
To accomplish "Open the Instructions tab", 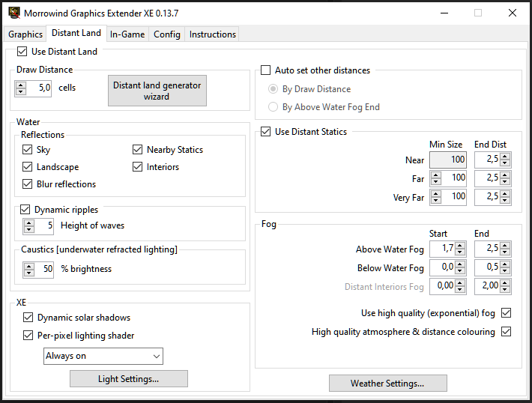I will (213, 34).
